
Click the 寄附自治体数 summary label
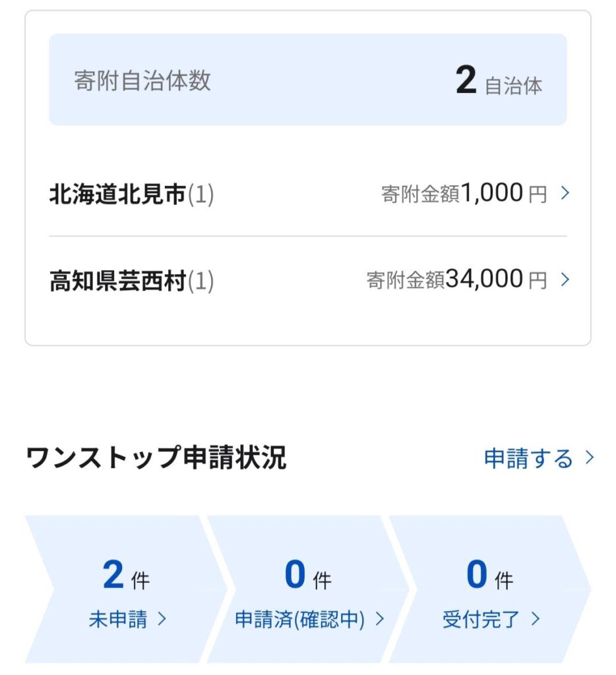pyautogui.click(x=142, y=80)
